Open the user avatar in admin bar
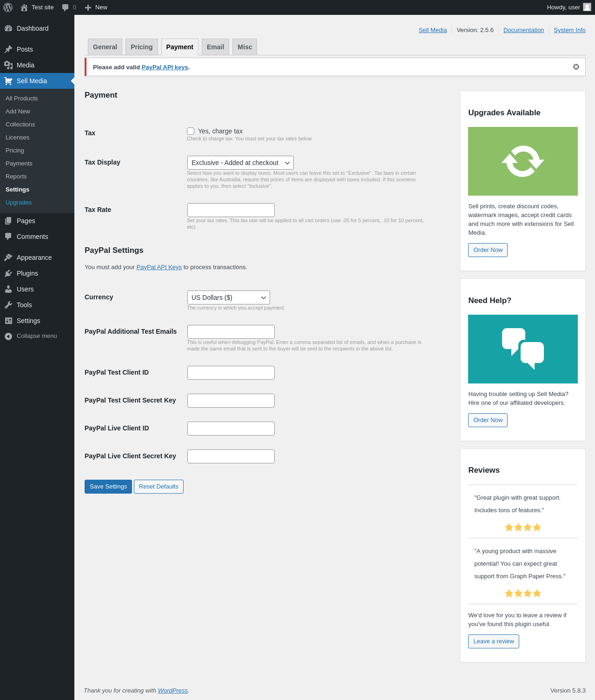The image size is (595, 700). pos(587,7)
